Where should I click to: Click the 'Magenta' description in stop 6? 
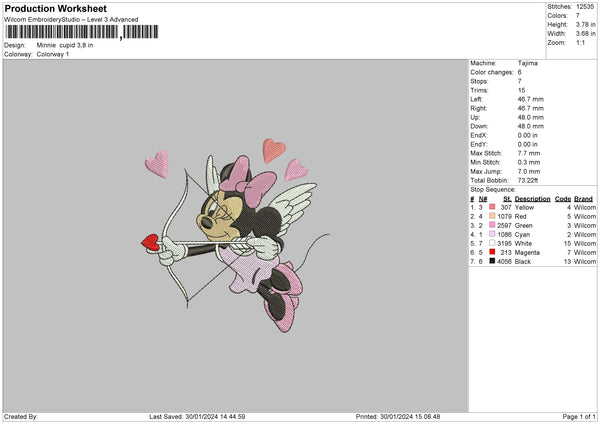click(x=527, y=253)
